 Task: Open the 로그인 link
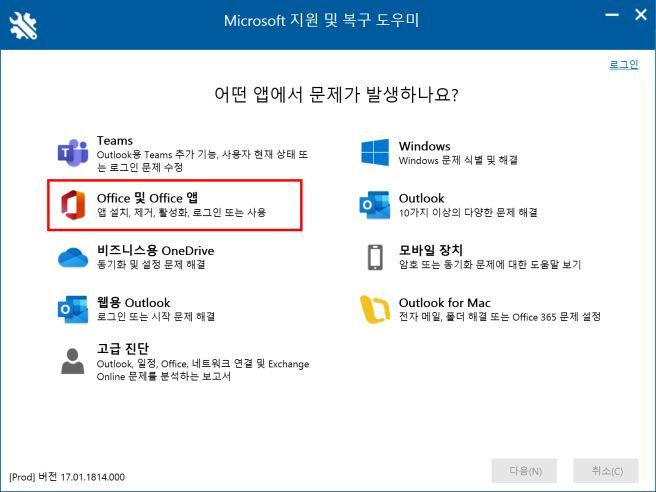click(624, 64)
